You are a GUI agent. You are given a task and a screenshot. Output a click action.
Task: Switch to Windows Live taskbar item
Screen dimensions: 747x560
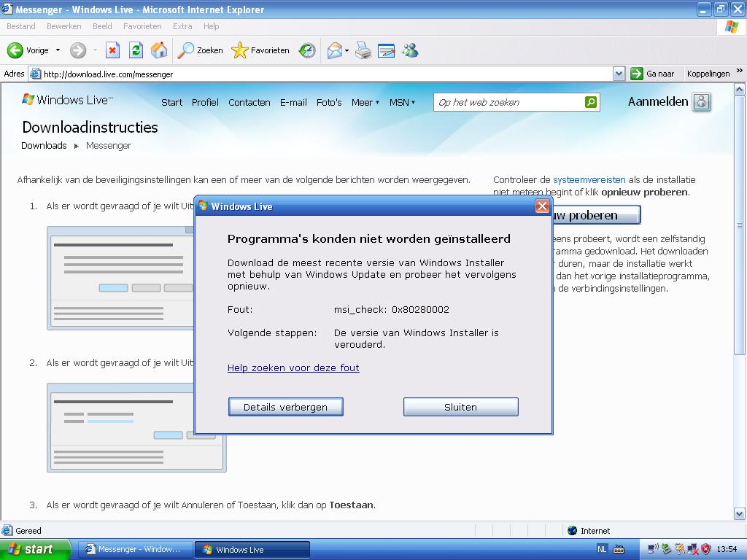tap(252, 550)
